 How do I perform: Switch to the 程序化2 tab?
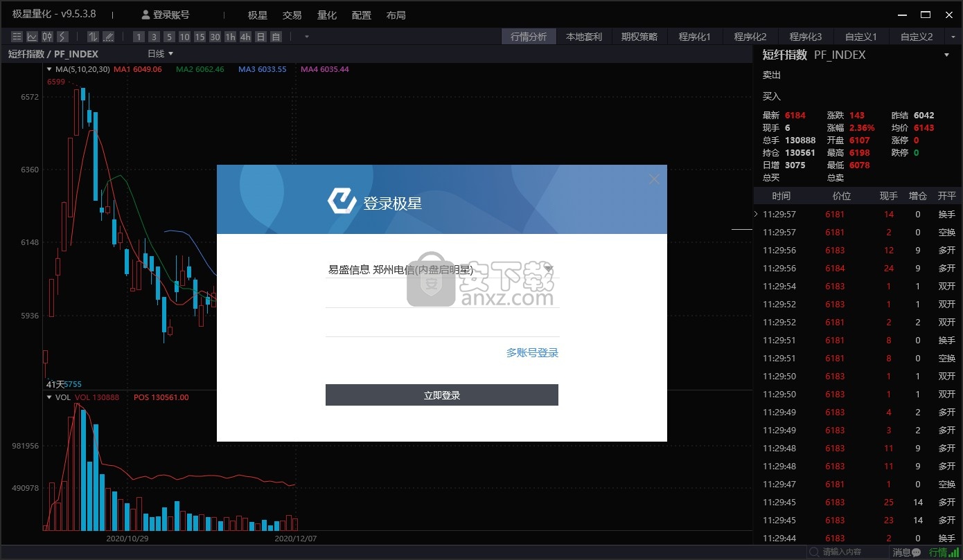750,37
